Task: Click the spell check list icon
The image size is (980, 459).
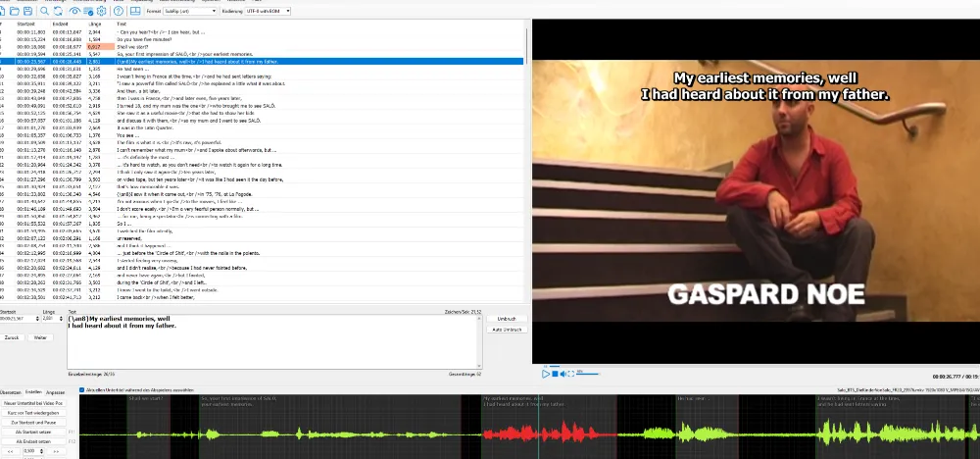Action: (x=88, y=11)
